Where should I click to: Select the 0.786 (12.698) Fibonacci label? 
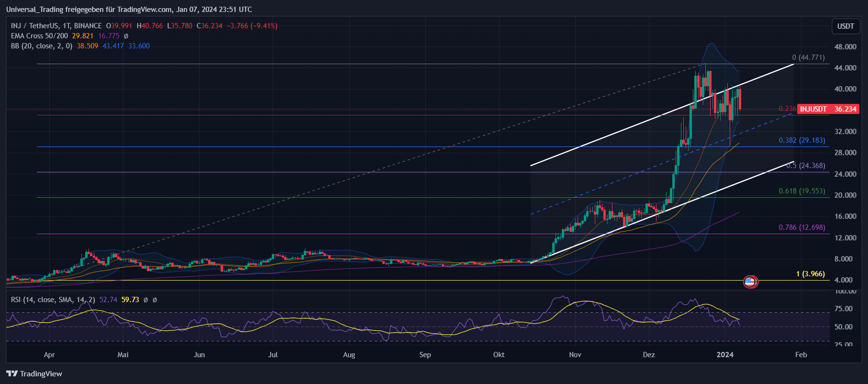(x=801, y=227)
